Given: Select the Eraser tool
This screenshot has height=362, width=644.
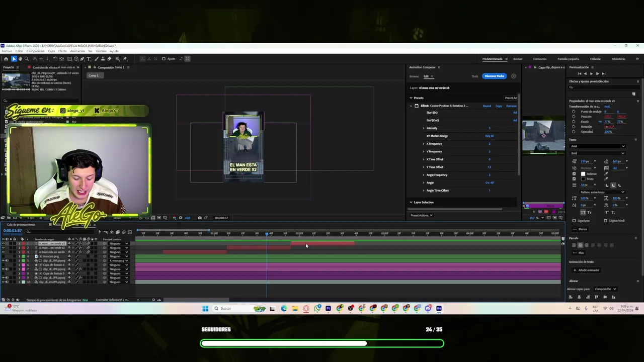Looking at the screenshot, I should click(x=109, y=59).
